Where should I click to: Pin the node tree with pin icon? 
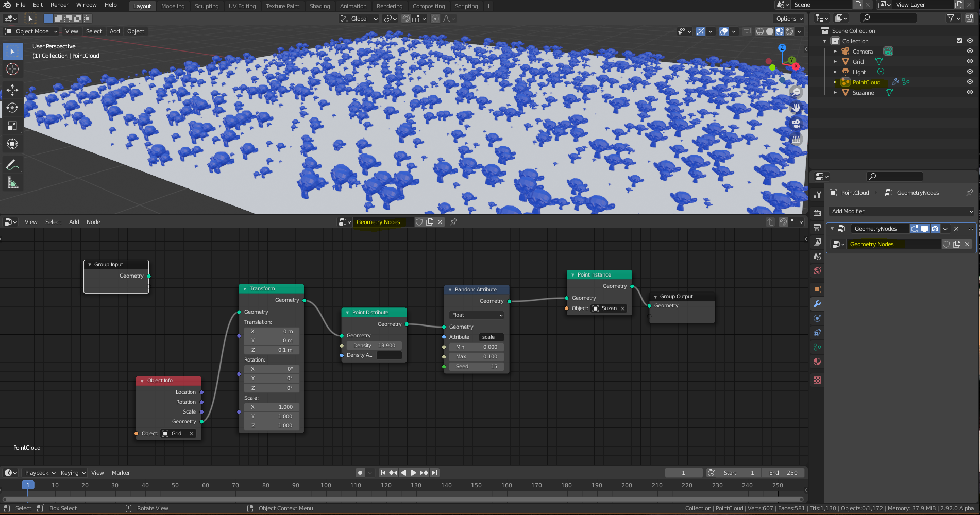pos(453,222)
